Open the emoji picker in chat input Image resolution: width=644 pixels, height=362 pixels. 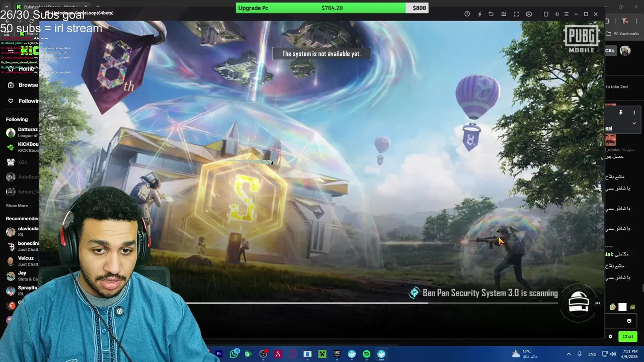pos(629,321)
